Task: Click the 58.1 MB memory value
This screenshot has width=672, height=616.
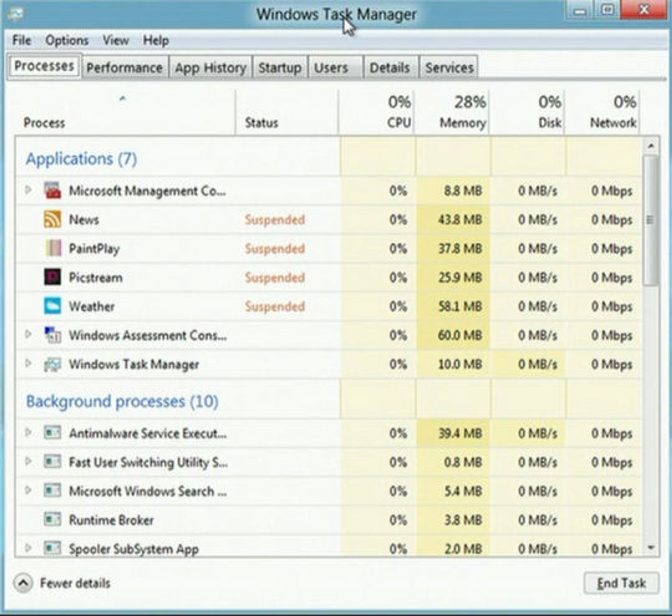Action: 460,306
